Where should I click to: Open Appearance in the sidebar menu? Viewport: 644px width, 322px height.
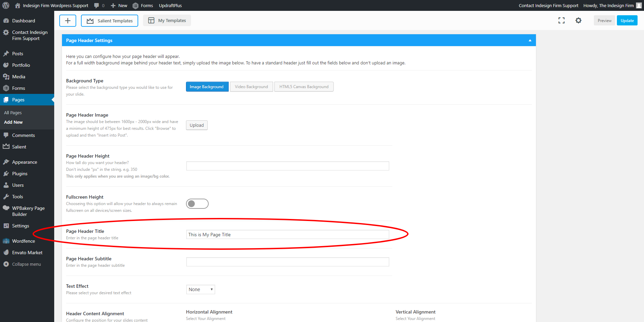point(24,162)
